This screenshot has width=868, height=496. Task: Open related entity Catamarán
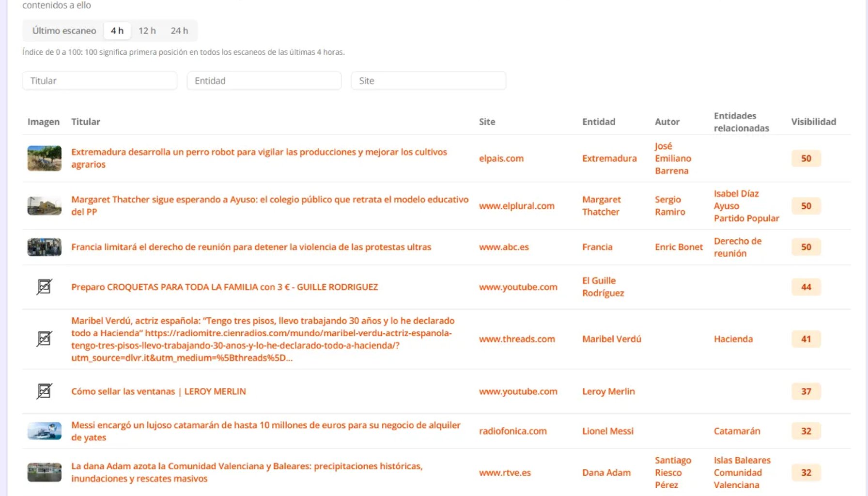click(737, 431)
